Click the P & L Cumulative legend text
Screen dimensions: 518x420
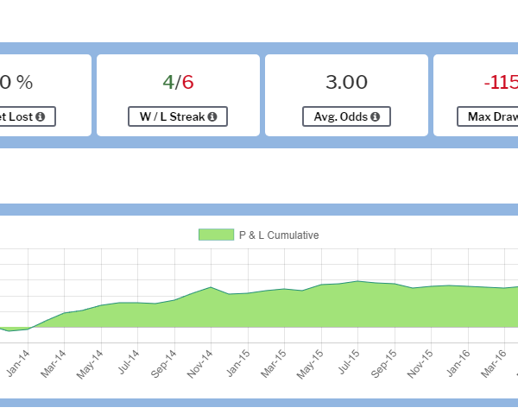pyautogui.click(x=279, y=235)
